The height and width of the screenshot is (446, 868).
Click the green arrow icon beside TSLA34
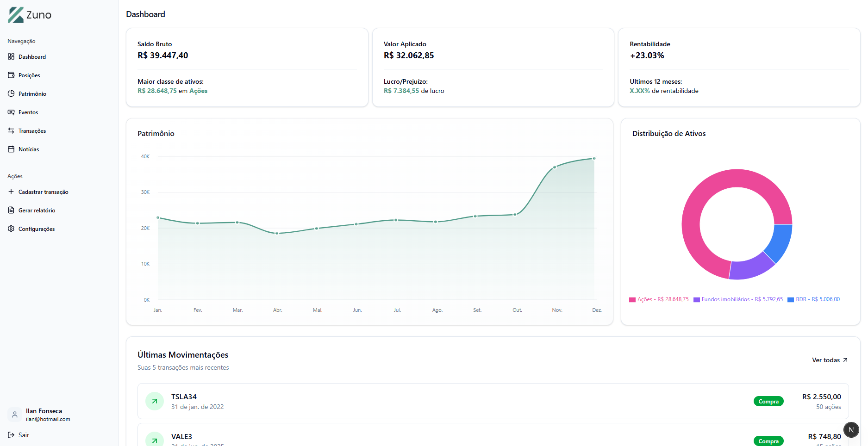(155, 401)
